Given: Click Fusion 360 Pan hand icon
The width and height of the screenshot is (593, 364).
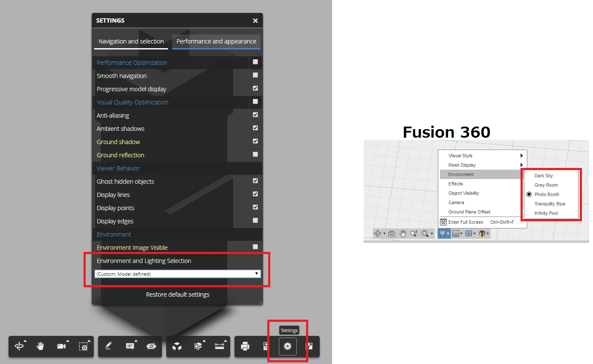Looking at the screenshot, I should [x=403, y=234].
